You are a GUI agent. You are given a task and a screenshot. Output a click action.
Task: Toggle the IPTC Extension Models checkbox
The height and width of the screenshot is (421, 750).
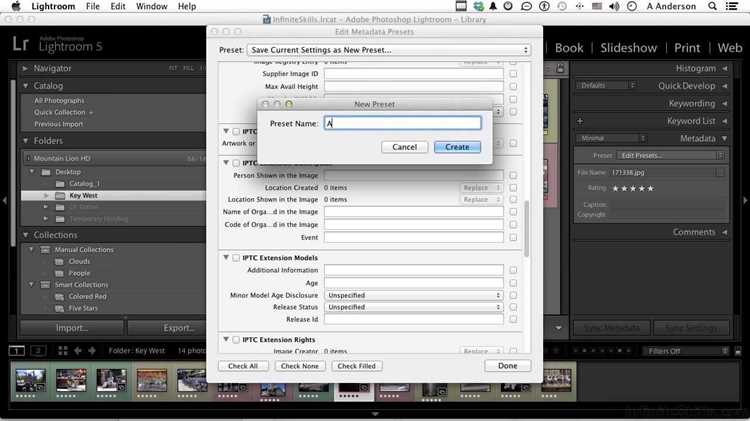[x=236, y=258]
